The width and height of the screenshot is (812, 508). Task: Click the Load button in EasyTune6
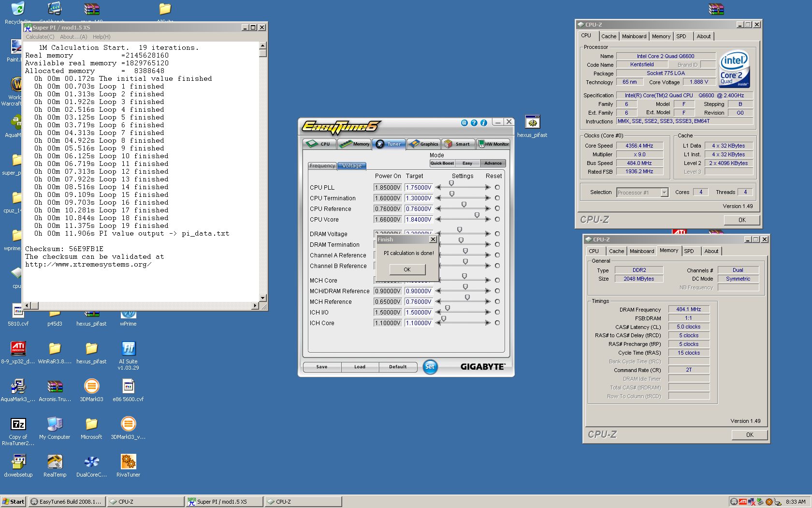click(360, 367)
